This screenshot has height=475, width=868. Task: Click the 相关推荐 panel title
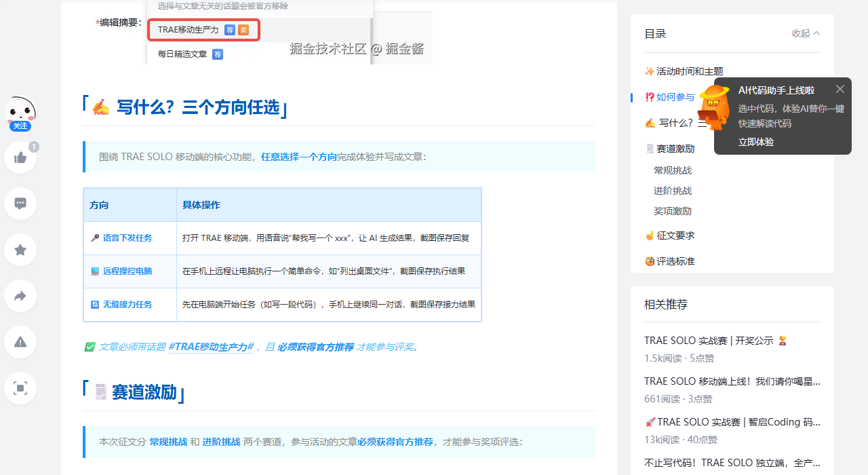tap(666, 304)
